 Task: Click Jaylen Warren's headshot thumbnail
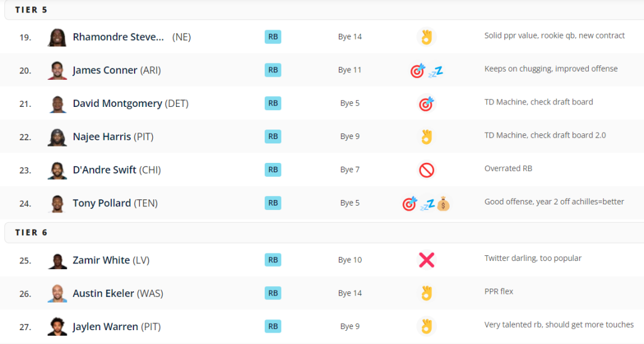pos(57,327)
